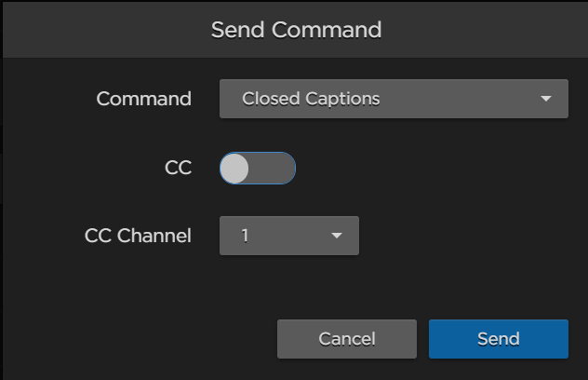Click the CC Channel label
The width and height of the screenshot is (588, 380).
click(137, 236)
